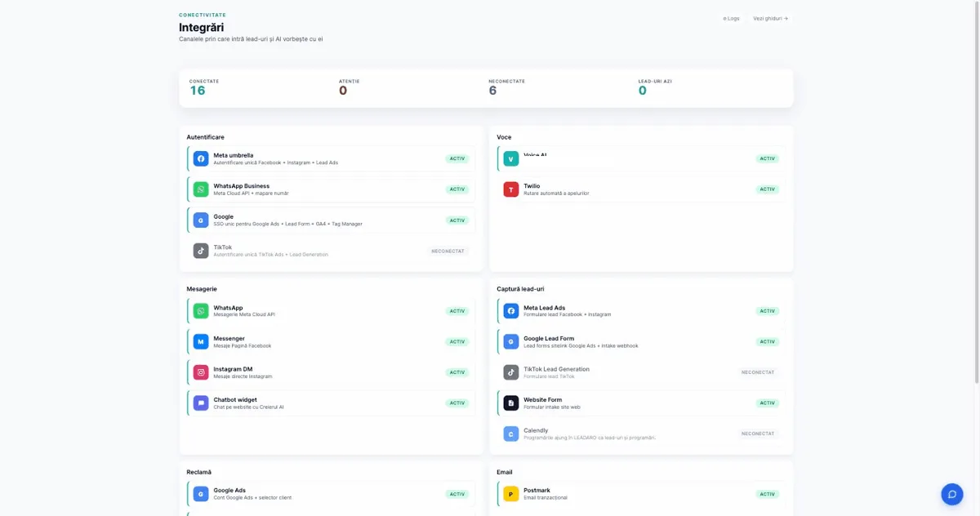This screenshot has width=980, height=516.
Task: Click the Captură lead-uri section heading
Action: coord(520,289)
